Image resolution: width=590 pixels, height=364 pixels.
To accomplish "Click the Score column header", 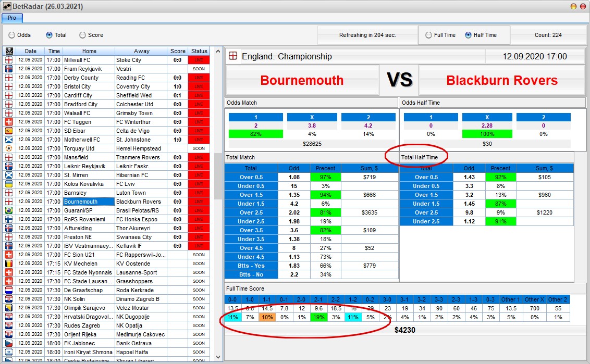I will tap(178, 51).
